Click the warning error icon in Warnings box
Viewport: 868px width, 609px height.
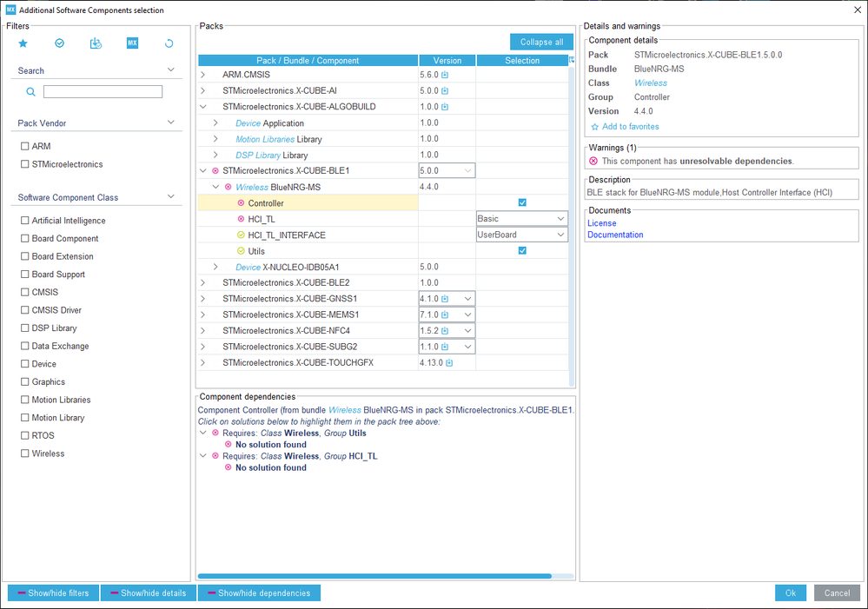coord(593,161)
